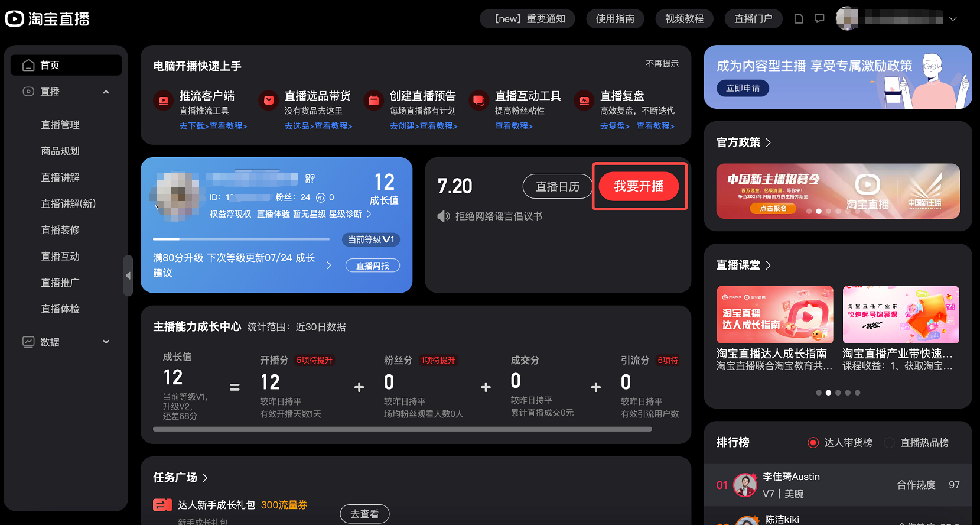Click the horizontal scrollbar under 主播能力成长中心
Image resolution: width=980 pixels, height=525 pixels.
402,429
